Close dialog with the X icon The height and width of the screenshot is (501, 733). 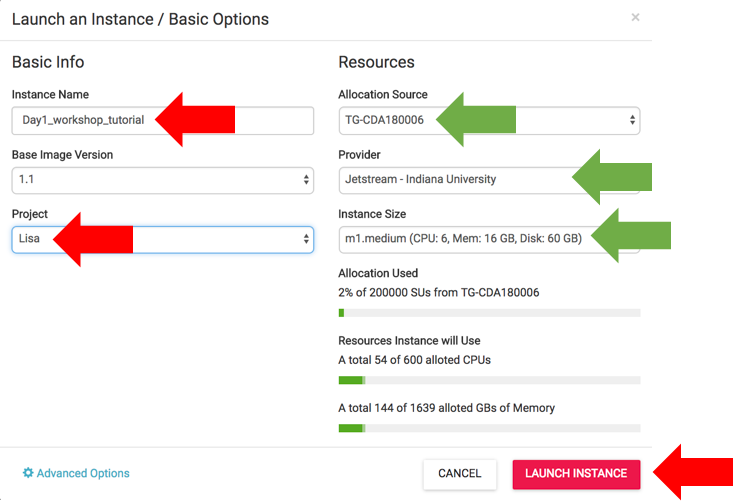(x=635, y=17)
